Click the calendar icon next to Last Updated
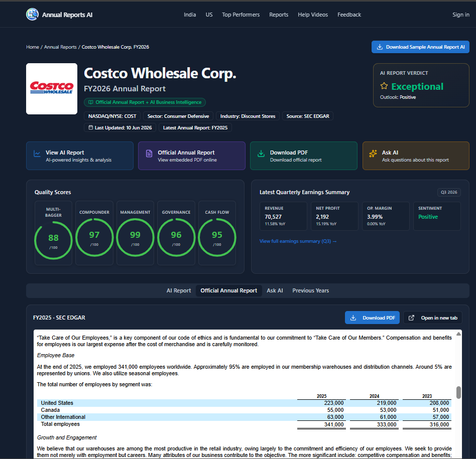The width and height of the screenshot is (476, 459). tap(90, 127)
